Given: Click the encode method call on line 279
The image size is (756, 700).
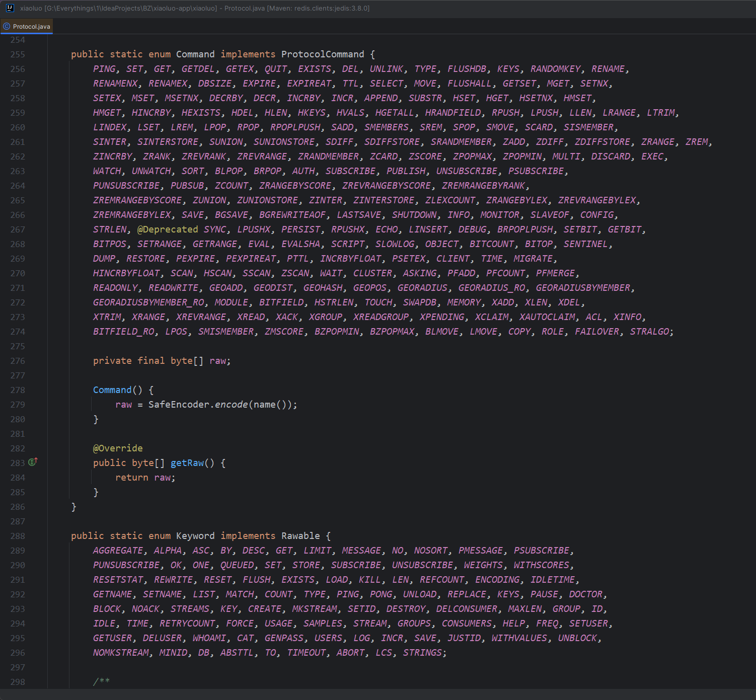Looking at the screenshot, I should tap(232, 405).
